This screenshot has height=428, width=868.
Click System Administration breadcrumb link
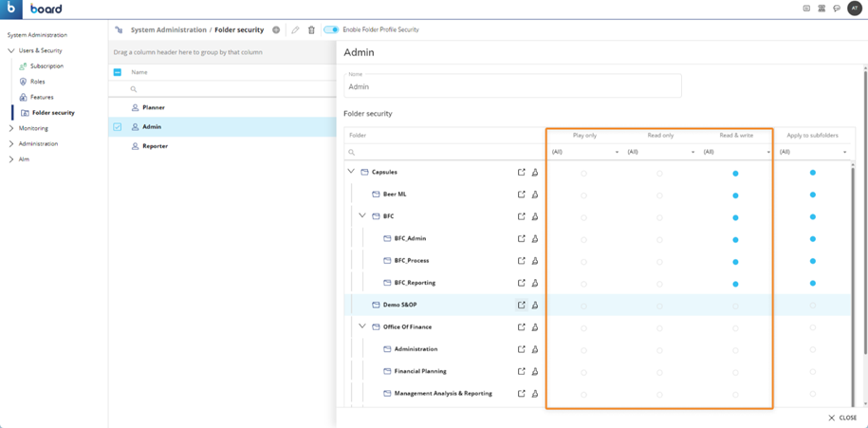(x=168, y=30)
